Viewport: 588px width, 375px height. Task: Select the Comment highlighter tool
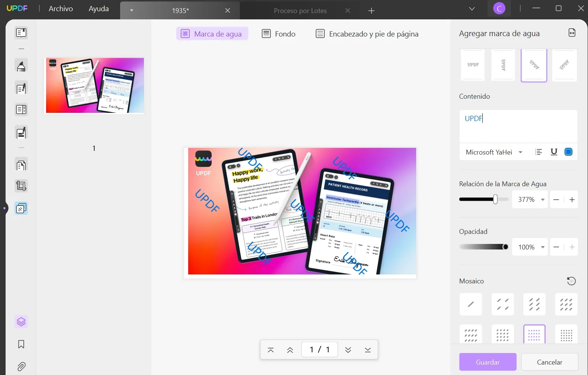pos(21,66)
